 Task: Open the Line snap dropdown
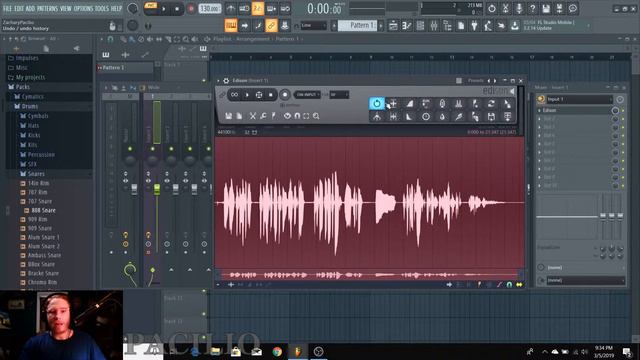(313, 26)
